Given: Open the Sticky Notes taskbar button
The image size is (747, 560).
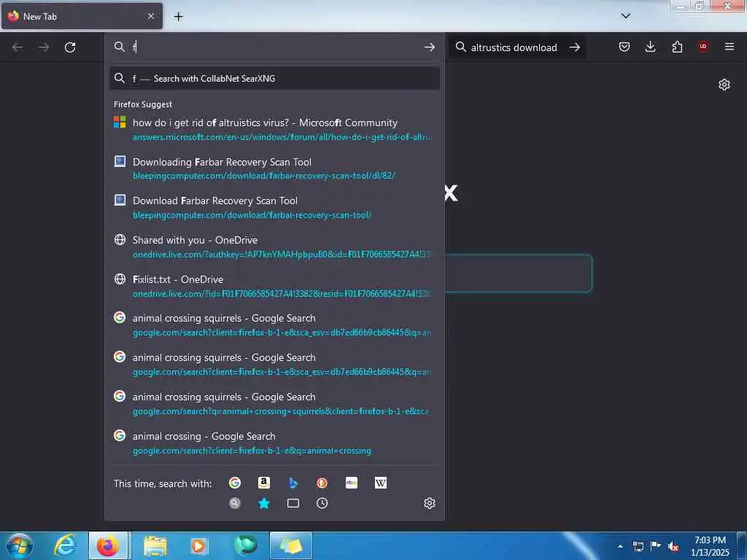Looking at the screenshot, I should (290, 545).
